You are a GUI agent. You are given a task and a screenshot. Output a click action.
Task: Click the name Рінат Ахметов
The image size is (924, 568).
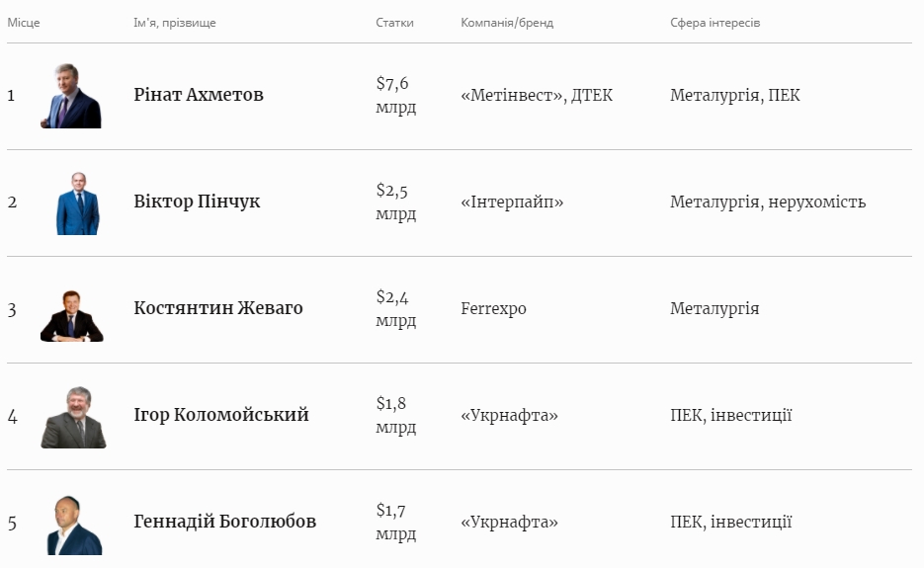199,95
